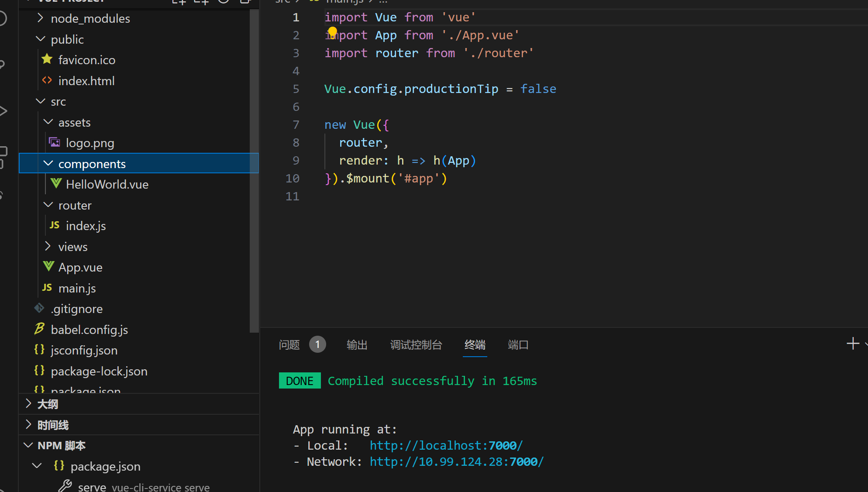The image size is (868, 492).
Task: Open HelloWorld.vue with Vue icon
Action: click(107, 184)
